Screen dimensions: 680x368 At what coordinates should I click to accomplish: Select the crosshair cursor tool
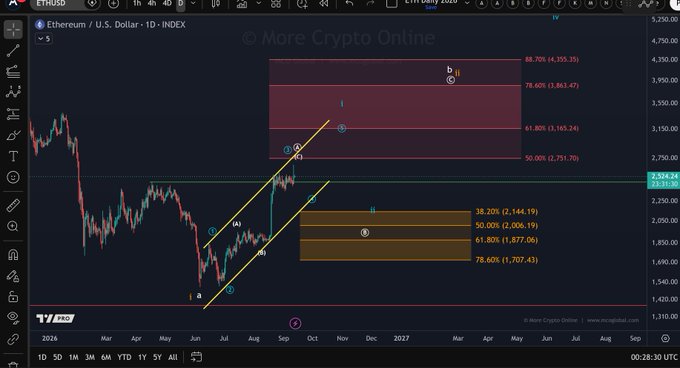pos(13,29)
